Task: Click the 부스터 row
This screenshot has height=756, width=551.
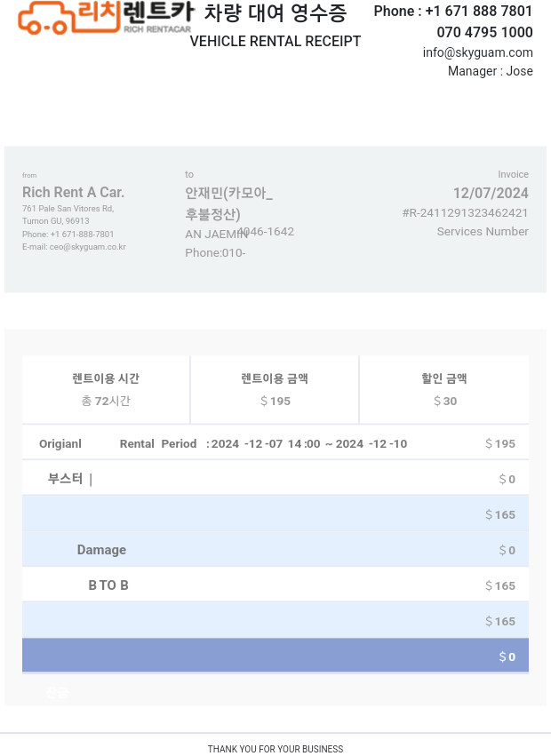Action: click(275, 478)
